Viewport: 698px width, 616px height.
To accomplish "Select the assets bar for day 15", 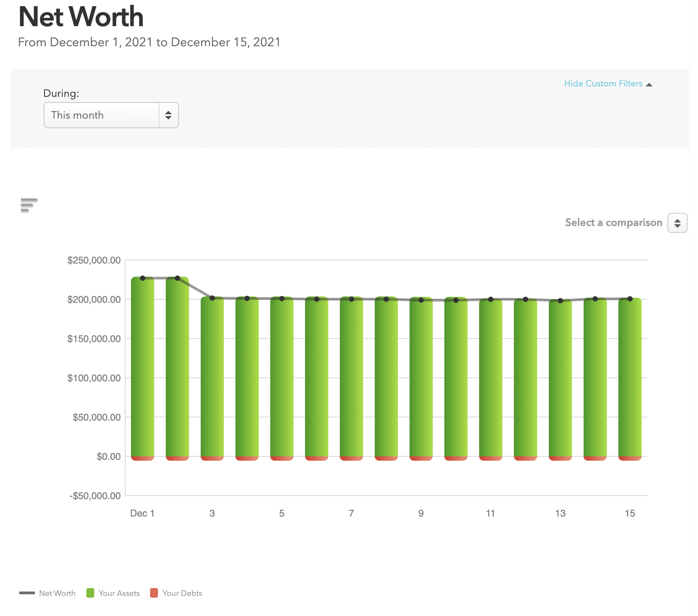I will point(630,377).
